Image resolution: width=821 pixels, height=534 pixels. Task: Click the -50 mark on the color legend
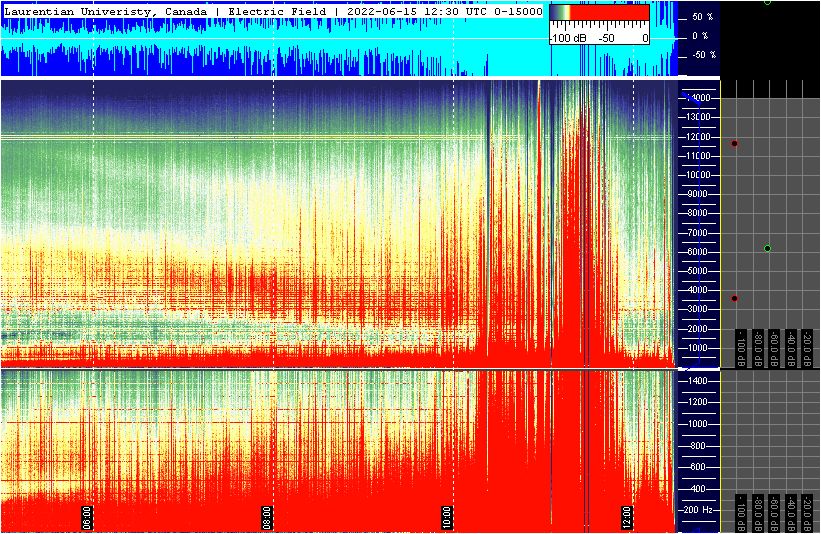tap(606, 38)
